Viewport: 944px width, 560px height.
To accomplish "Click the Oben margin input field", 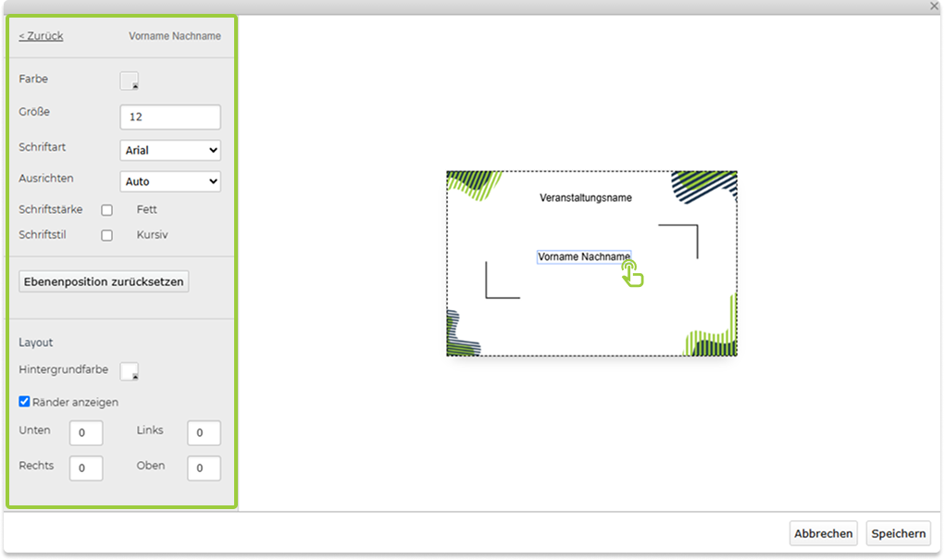I will (x=204, y=468).
